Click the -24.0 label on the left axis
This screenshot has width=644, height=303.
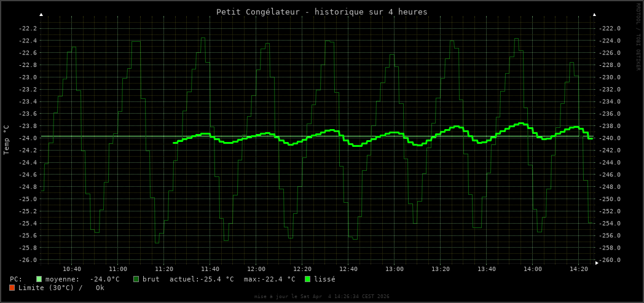tap(28, 138)
